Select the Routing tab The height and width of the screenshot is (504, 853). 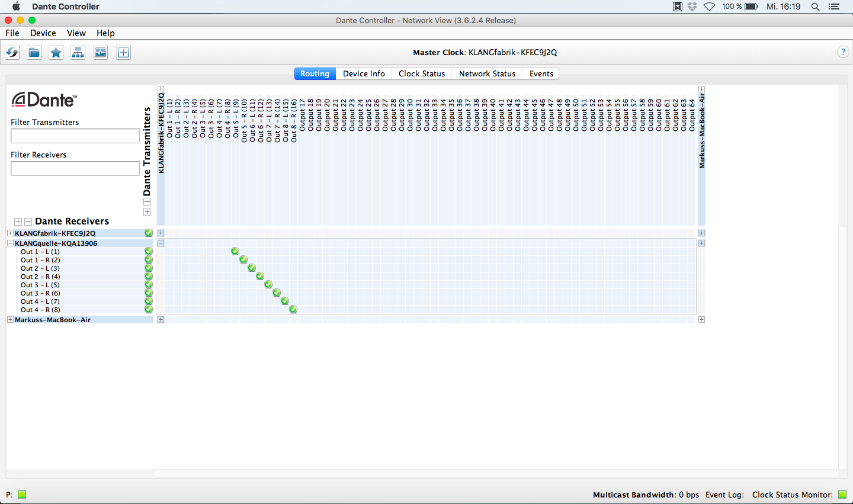(315, 73)
